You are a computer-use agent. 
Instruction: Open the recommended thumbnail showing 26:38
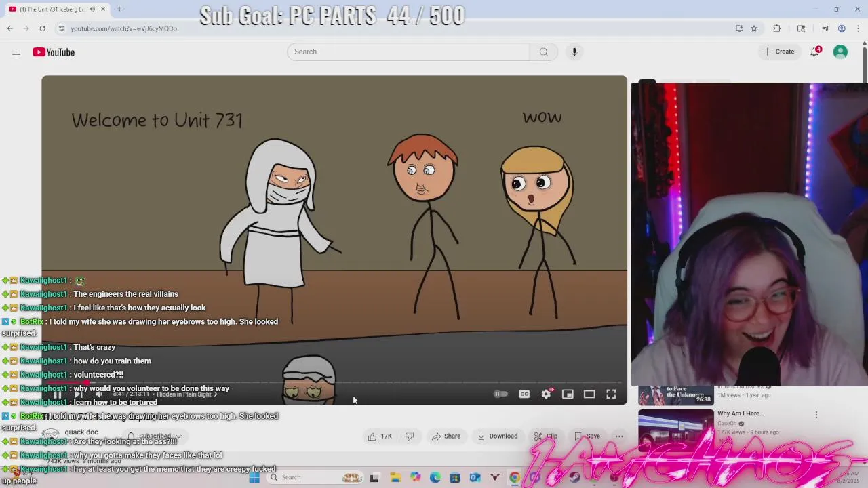pyautogui.click(x=676, y=395)
